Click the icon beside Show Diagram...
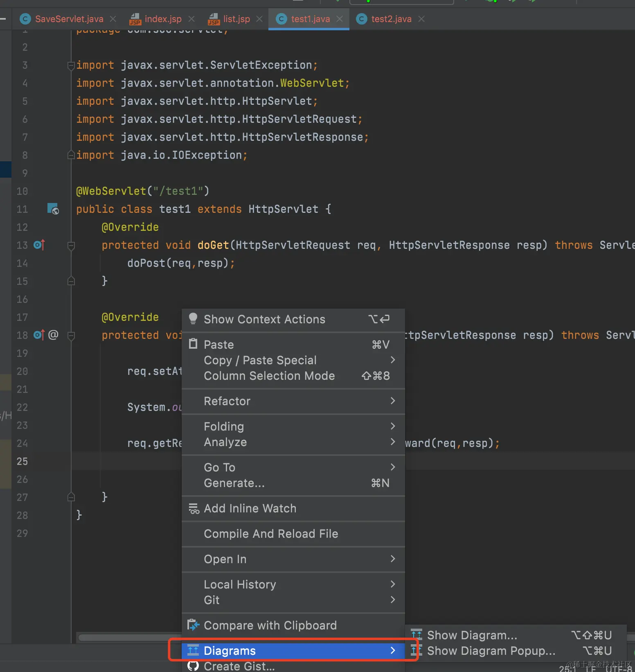Screen dimensions: 635x672 click(x=417, y=634)
